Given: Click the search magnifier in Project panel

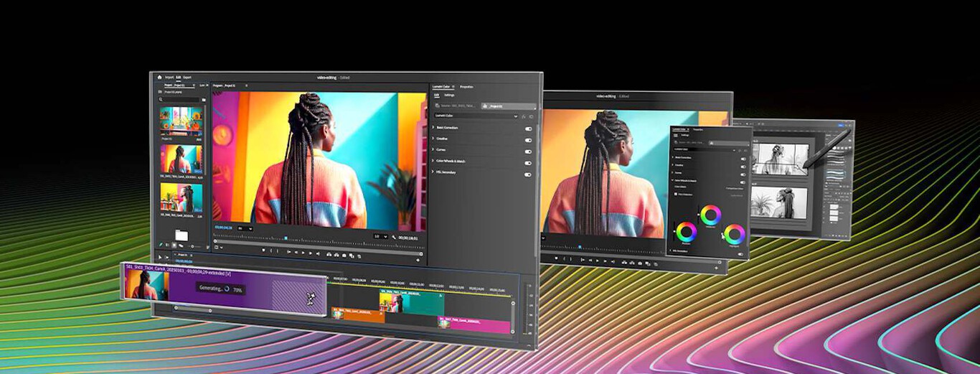Looking at the screenshot, I should click(x=161, y=100).
